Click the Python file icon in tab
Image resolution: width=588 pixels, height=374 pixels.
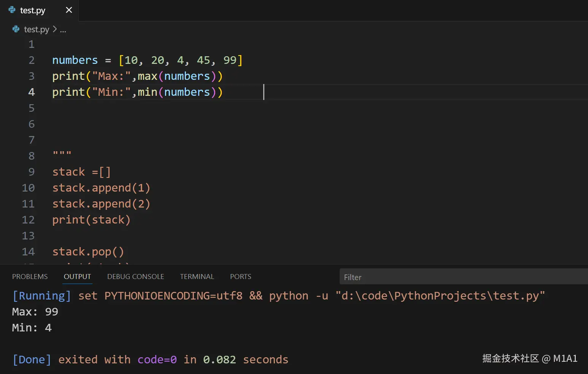12,10
